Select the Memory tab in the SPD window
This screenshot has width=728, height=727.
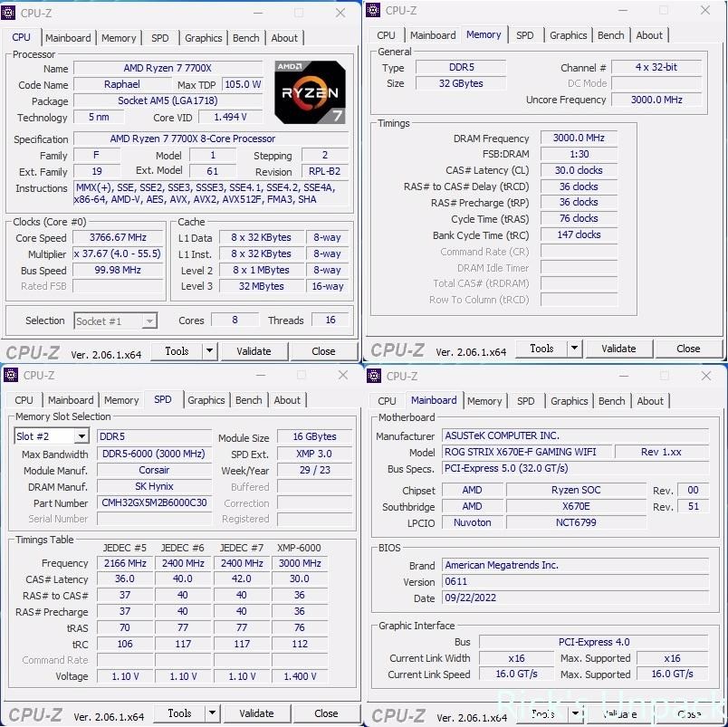pos(121,400)
